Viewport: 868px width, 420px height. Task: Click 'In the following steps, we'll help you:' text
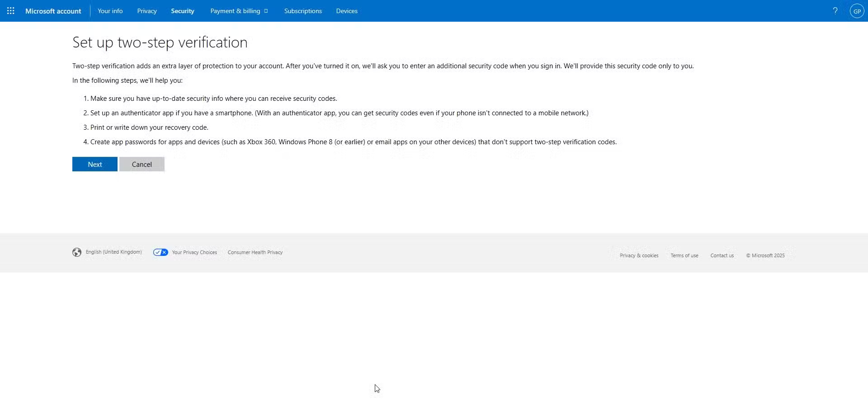pyautogui.click(x=127, y=80)
